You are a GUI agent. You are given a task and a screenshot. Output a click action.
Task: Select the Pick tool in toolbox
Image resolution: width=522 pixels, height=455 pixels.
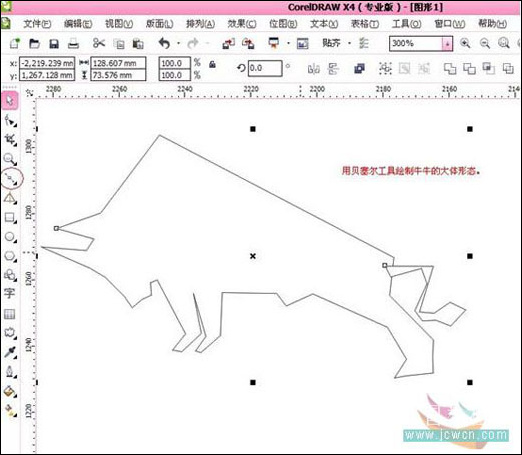10,100
